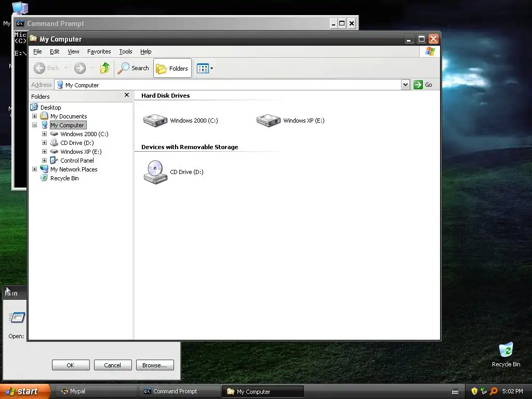Expand Control Panel tree node
The width and height of the screenshot is (532, 399).
(x=44, y=160)
